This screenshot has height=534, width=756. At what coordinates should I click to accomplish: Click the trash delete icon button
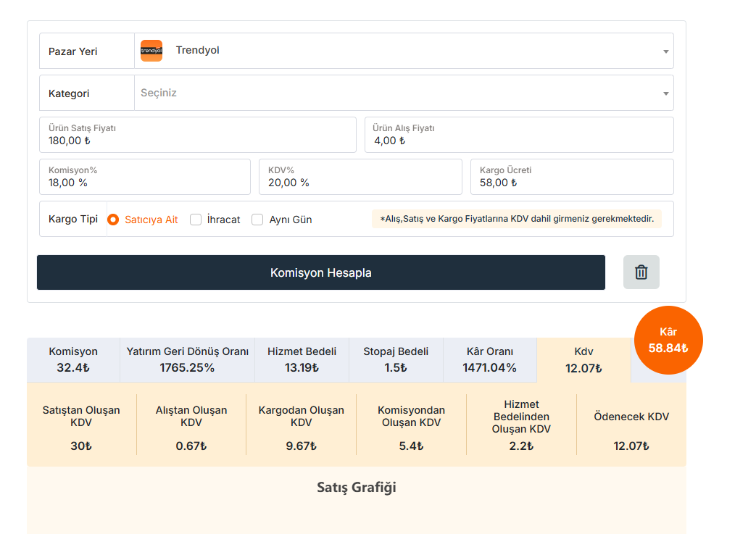coord(641,272)
